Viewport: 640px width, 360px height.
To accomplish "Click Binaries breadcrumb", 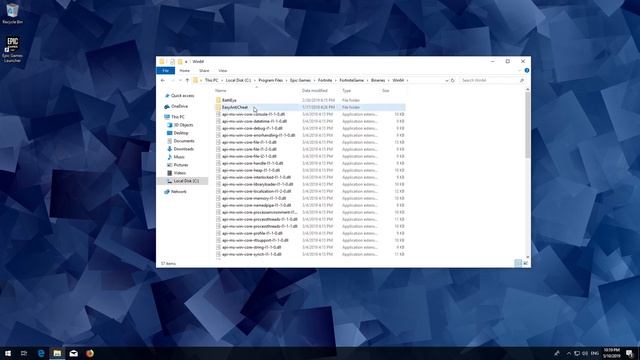I will tap(378, 80).
